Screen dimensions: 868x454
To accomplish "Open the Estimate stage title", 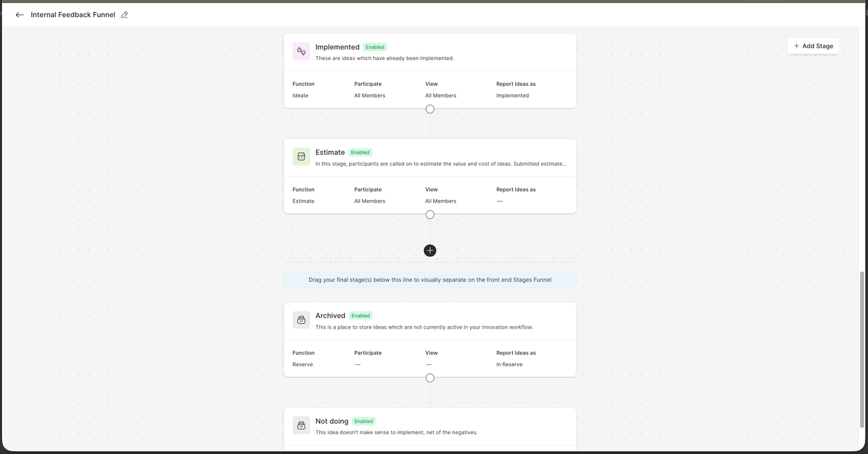I will pyautogui.click(x=330, y=152).
